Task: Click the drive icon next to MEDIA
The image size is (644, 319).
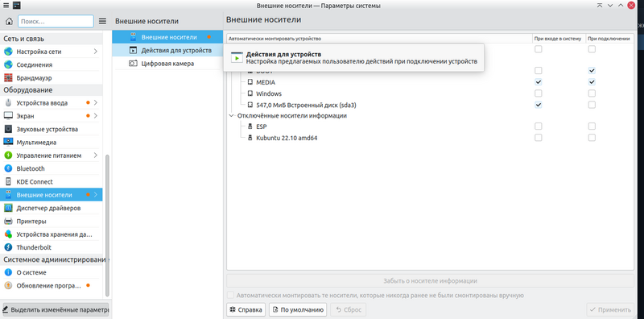Action: point(250,82)
